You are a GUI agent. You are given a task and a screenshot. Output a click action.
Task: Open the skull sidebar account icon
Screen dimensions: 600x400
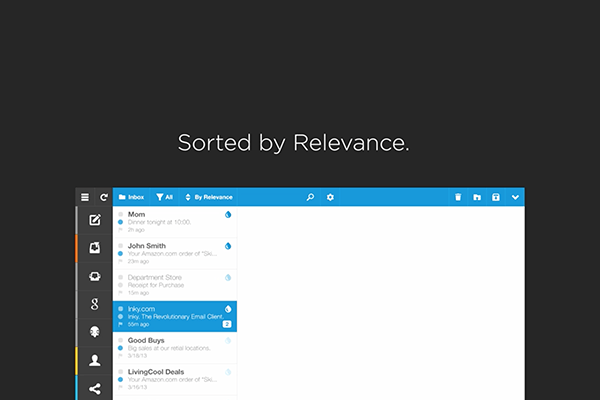pyautogui.click(x=95, y=332)
